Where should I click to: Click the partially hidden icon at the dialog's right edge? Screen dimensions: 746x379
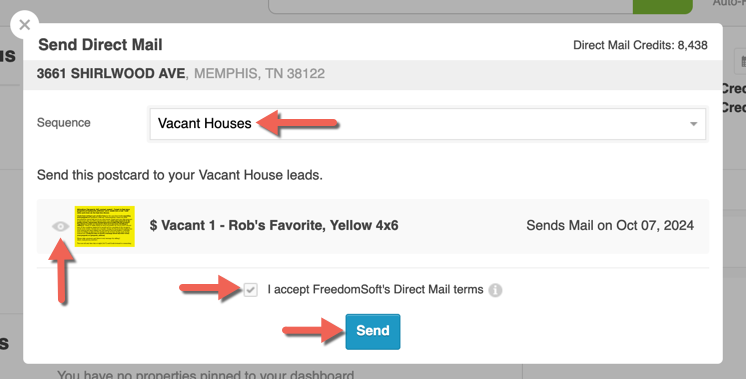pyautogui.click(x=740, y=61)
